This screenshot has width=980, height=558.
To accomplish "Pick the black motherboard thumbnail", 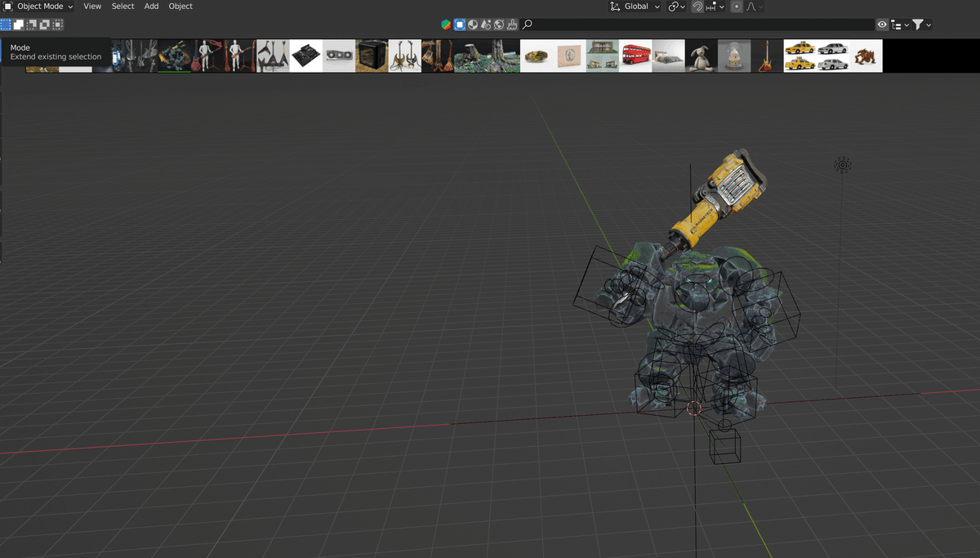I will pos(306,56).
